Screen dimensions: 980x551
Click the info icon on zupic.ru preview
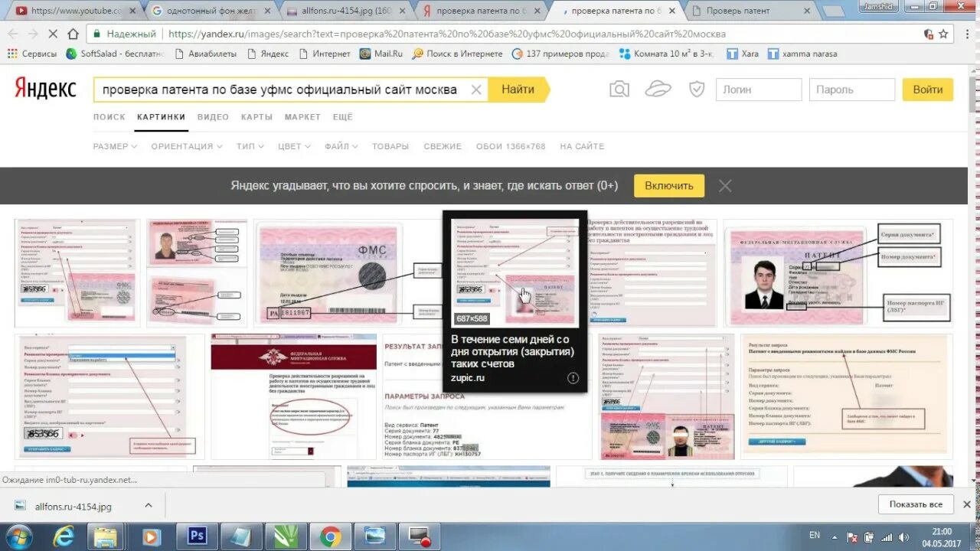[573, 378]
